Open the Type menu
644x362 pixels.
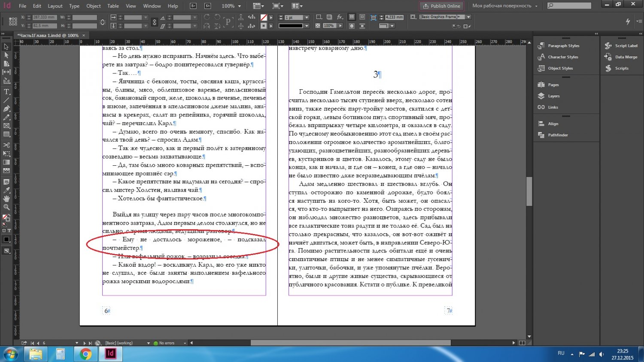click(74, 6)
